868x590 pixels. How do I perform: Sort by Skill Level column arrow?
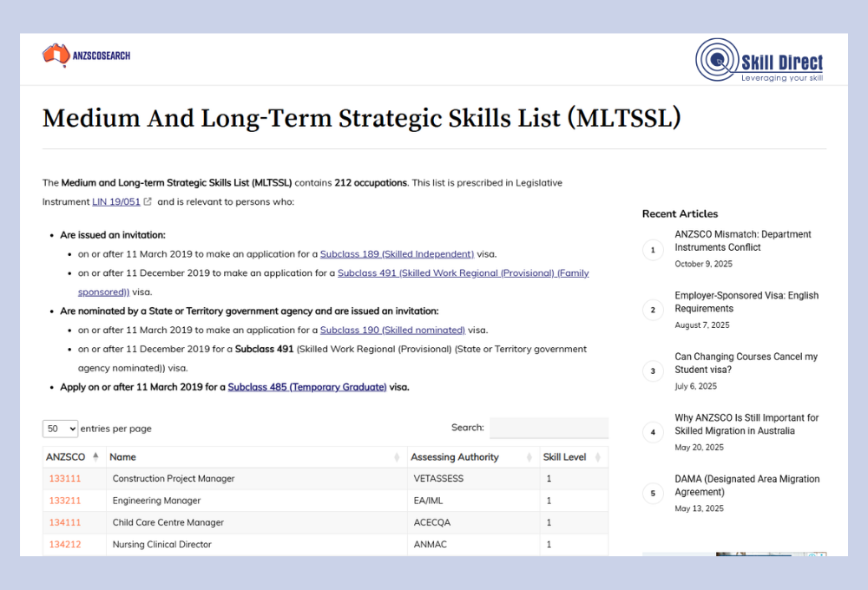[598, 456]
